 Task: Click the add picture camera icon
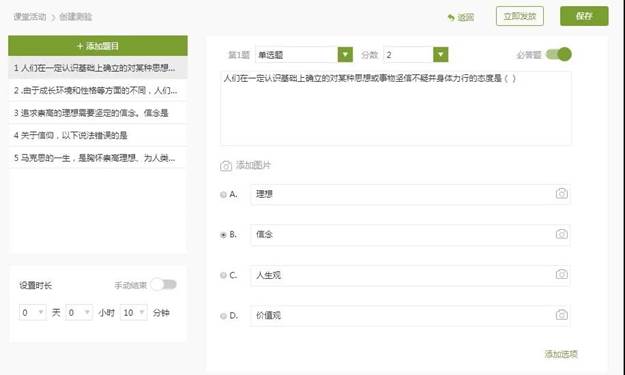[226, 166]
